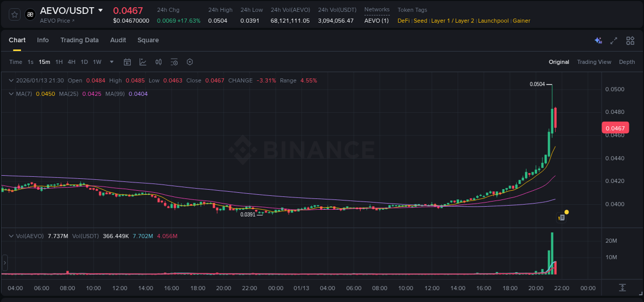
Task: Toggle the AEVO/USDT favorite star
Action: 14,14
